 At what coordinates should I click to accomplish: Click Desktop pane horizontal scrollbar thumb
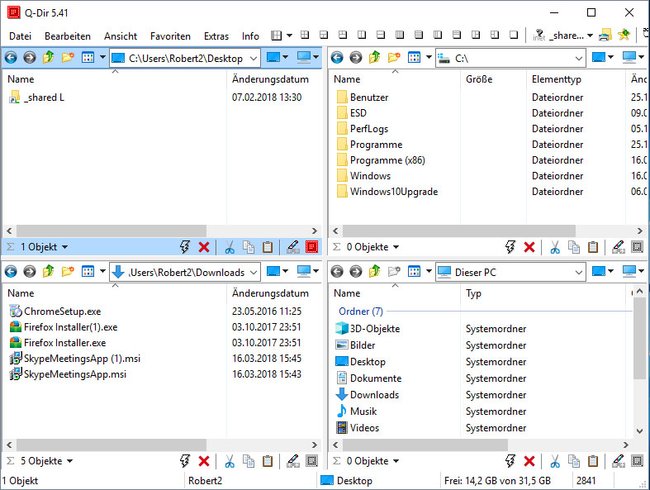click(x=111, y=231)
